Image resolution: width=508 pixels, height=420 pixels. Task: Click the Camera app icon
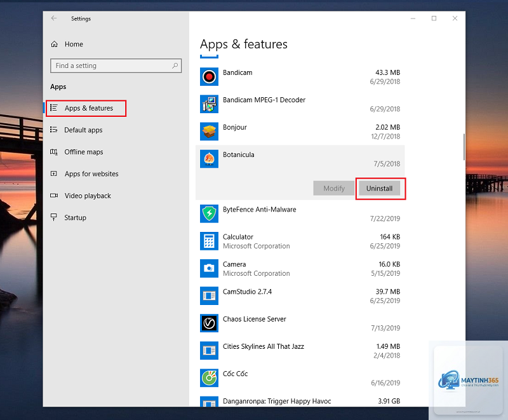click(x=209, y=268)
